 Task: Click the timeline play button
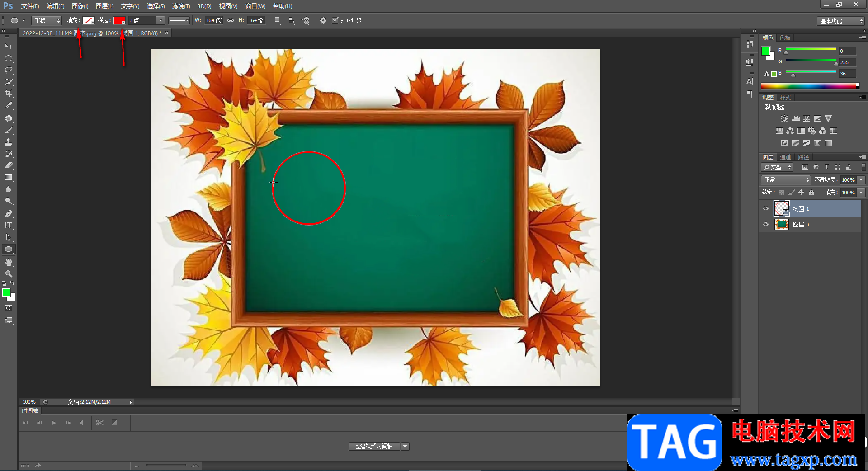coord(54,423)
